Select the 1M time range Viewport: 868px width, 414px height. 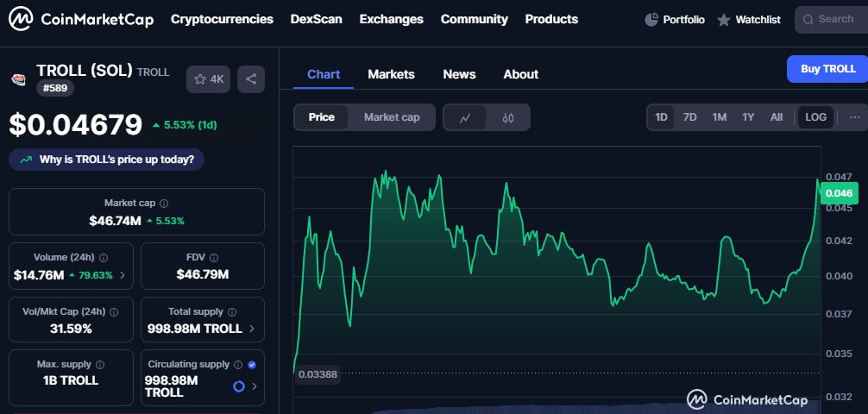719,117
